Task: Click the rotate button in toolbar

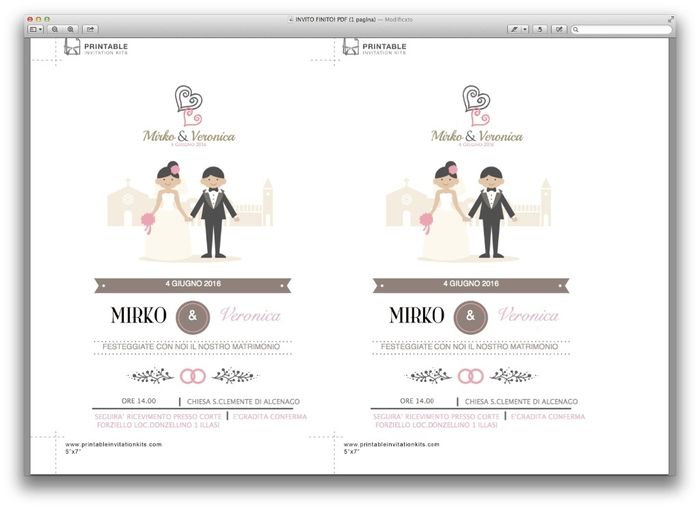Action: coord(540,30)
